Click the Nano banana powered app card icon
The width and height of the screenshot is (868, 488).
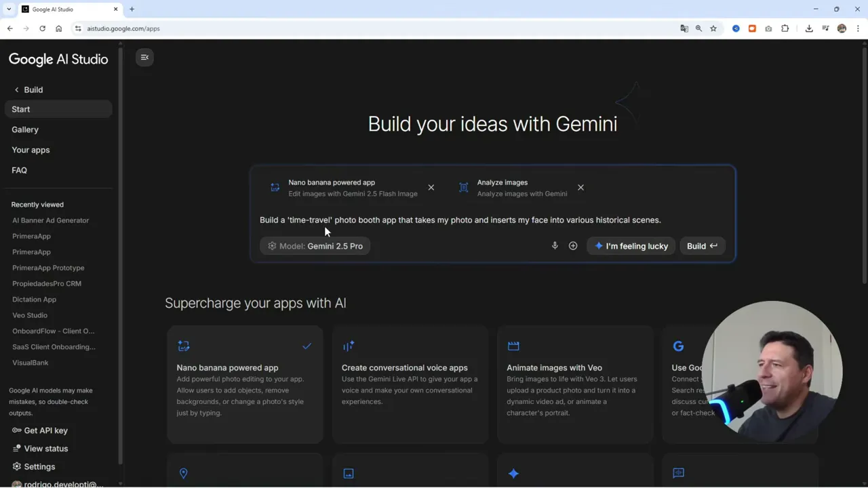point(184,346)
